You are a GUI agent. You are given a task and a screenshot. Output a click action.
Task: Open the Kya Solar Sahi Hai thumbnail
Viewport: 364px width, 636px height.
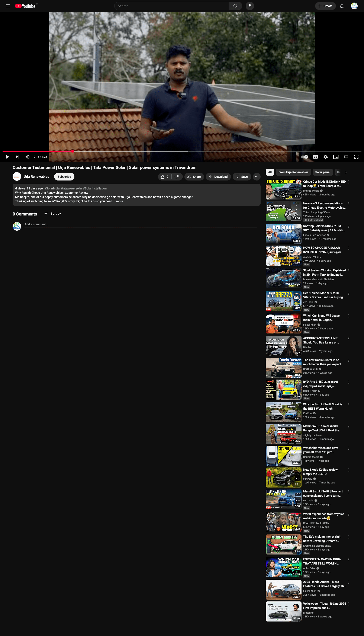tap(283, 234)
